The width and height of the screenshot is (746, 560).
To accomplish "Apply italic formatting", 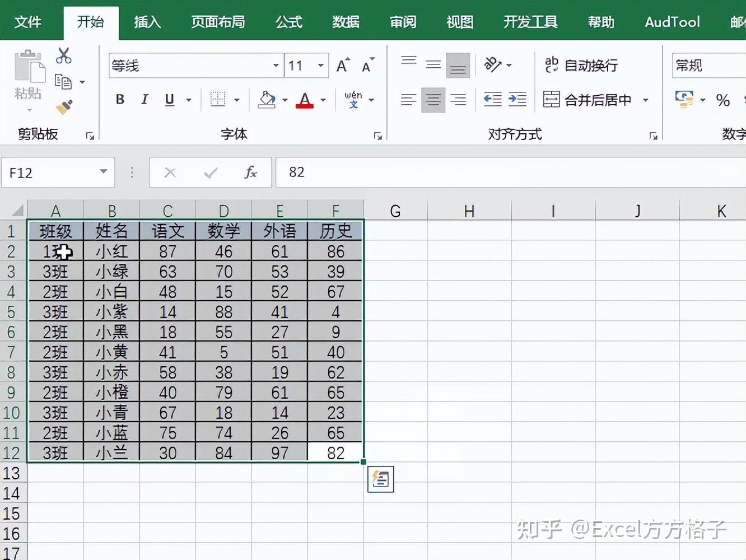I will 144,100.
